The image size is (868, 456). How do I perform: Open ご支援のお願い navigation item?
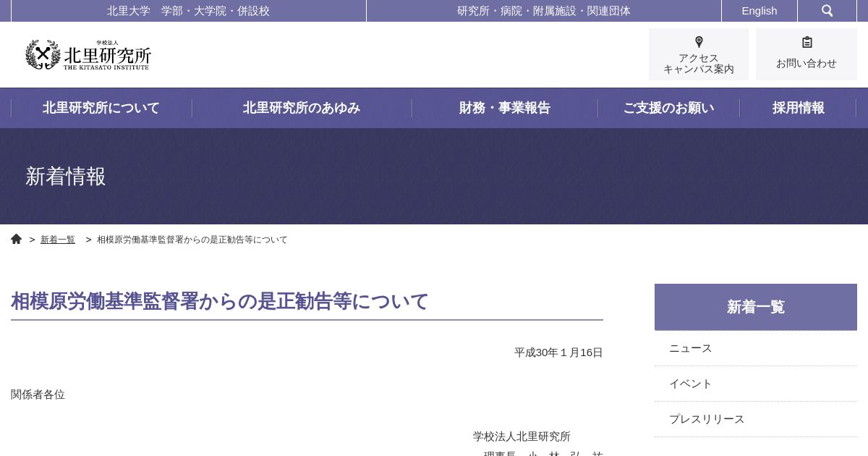[x=668, y=108]
